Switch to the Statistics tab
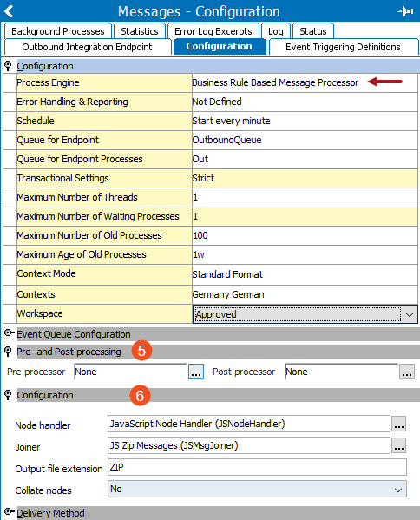The image size is (420, 520). 140,31
